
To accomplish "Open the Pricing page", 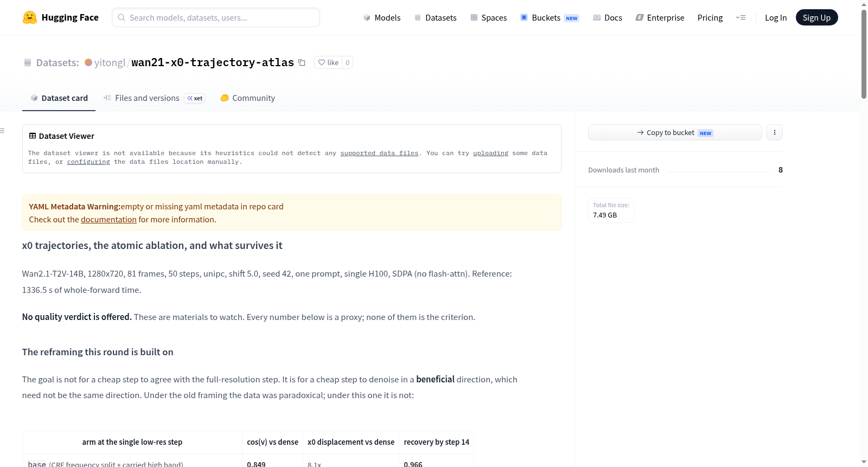I will 710,17.
